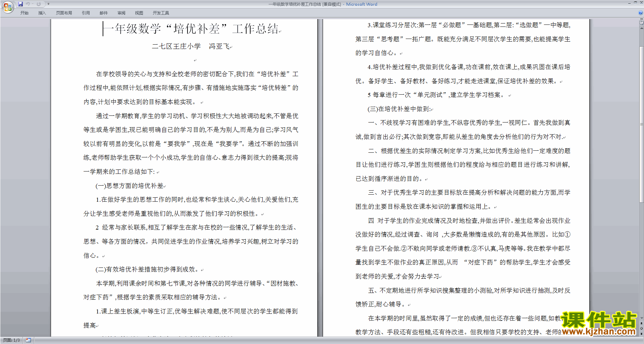Restore down the Word window

coord(635,3)
